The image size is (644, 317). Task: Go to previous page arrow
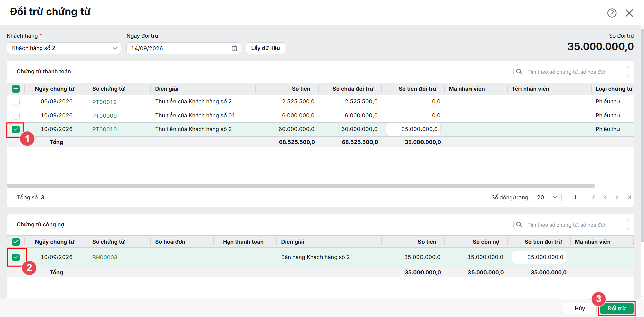pyautogui.click(x=605, y=197)
